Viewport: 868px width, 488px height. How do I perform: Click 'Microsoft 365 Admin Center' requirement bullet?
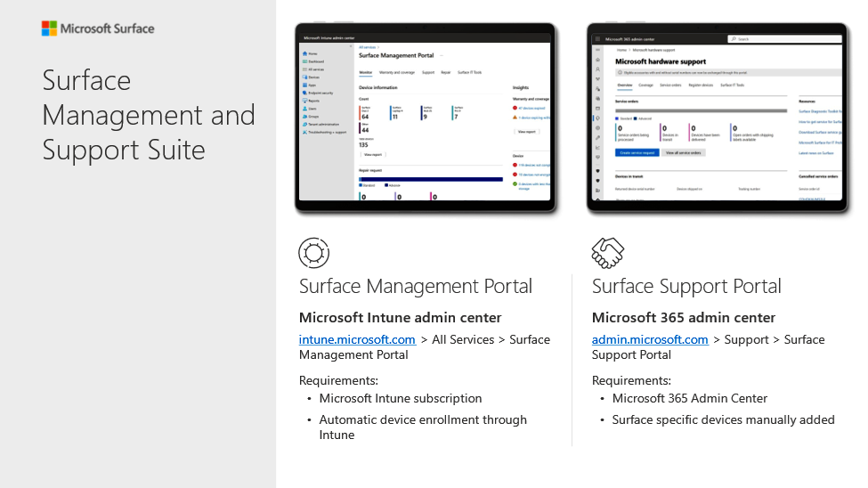click(x=690, y=398)
